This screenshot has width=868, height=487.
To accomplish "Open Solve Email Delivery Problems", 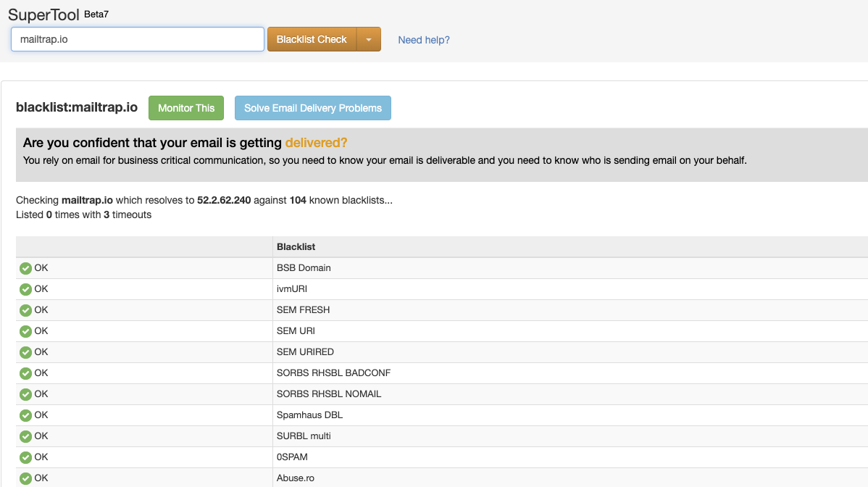I will (313, 108).
